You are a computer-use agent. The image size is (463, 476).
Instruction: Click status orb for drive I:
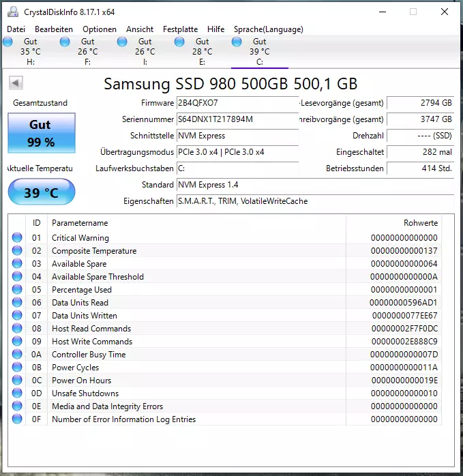click(x=122, y=42)
